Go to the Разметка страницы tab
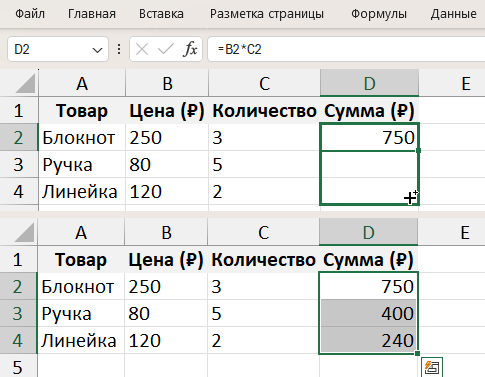This screenshot has width=485, height=377. 267,14
